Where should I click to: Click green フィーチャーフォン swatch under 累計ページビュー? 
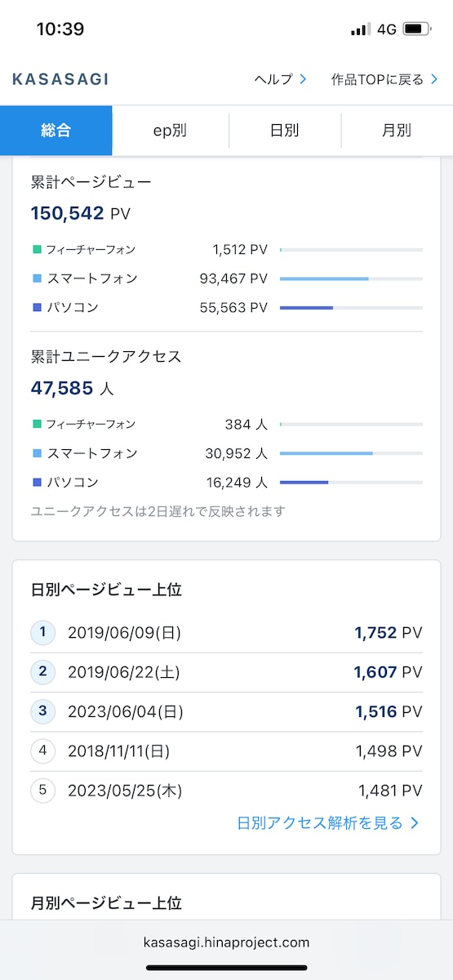pyautogui.click(x=37, y=249)
